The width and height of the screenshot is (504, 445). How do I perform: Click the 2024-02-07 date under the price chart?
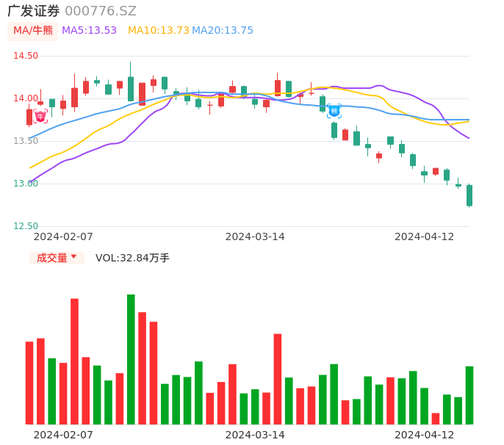coord(63,236)
